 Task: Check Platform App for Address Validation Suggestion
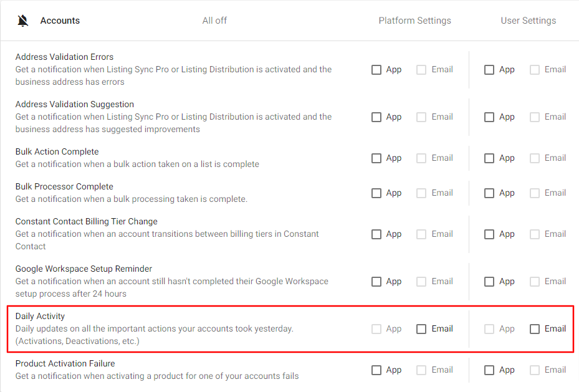pos(376,117)
